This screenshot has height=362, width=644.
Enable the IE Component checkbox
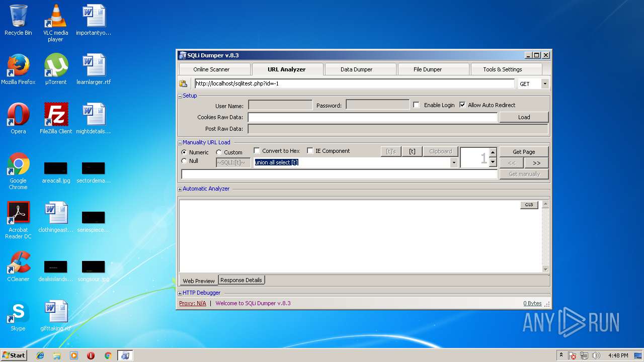(x=310, y=151)
